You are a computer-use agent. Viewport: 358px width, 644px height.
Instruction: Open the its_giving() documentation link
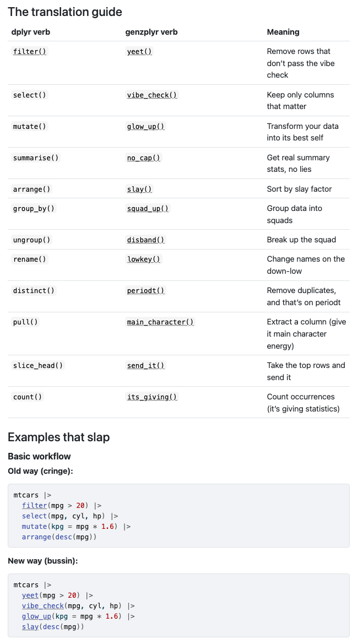152,397
